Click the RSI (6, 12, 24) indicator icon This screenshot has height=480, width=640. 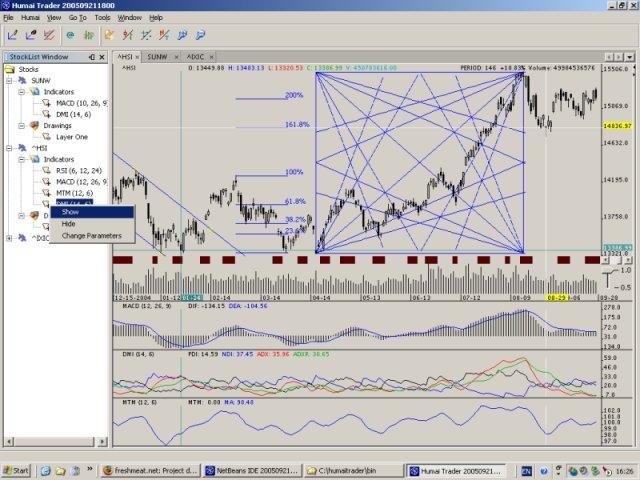point(47,171)
